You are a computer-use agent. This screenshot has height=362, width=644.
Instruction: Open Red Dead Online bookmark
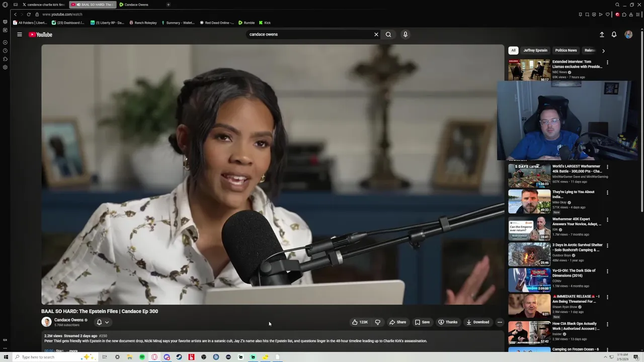pos(217,23)
